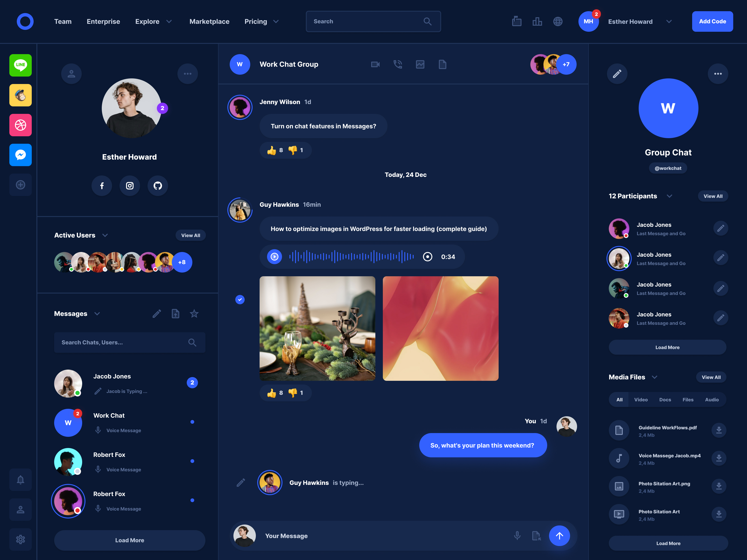Switch to the Docs media tab
Image resolution: width=747 pixels, height=560 pixels.
[x=665, y=399]
